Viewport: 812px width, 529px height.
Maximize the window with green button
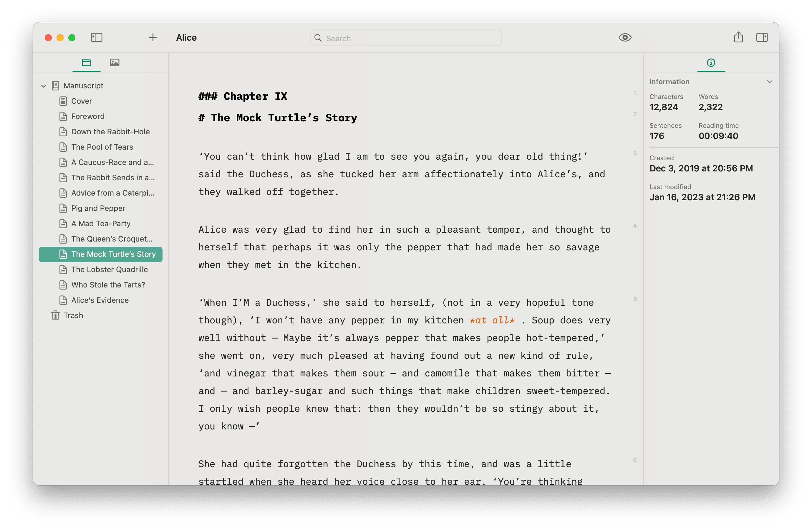tap(72, 37)
